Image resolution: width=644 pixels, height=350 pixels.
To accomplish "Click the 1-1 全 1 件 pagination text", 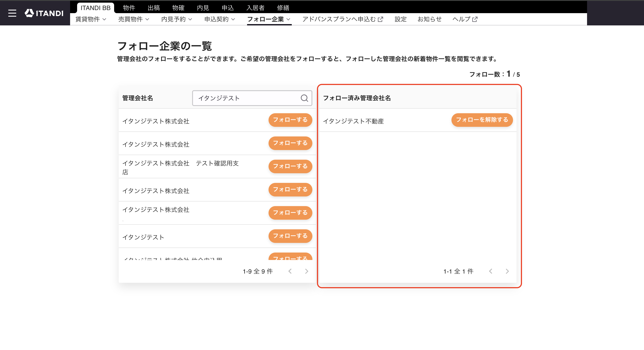I will [458, 271].
